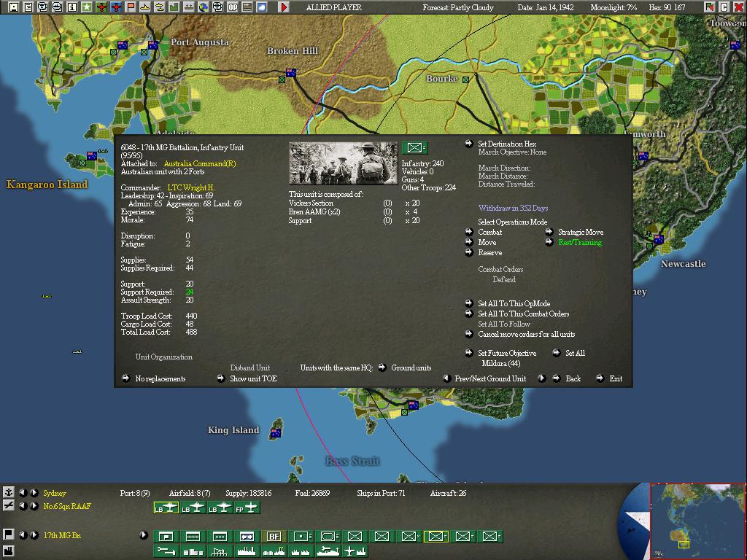Click the red end-turn play arrow
Viewport: 747px width, 560px height.
284,7
